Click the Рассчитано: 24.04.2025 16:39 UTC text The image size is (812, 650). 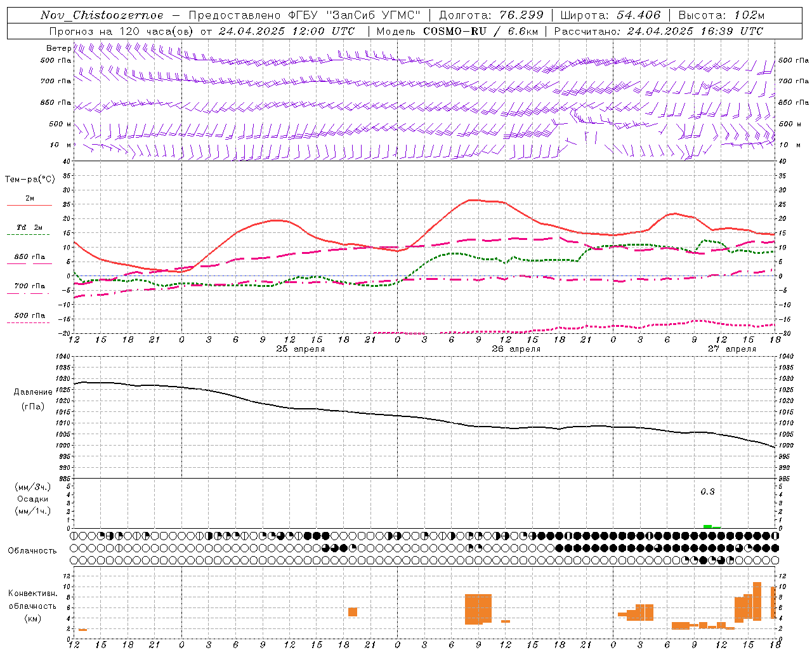(x=658, y=30)
